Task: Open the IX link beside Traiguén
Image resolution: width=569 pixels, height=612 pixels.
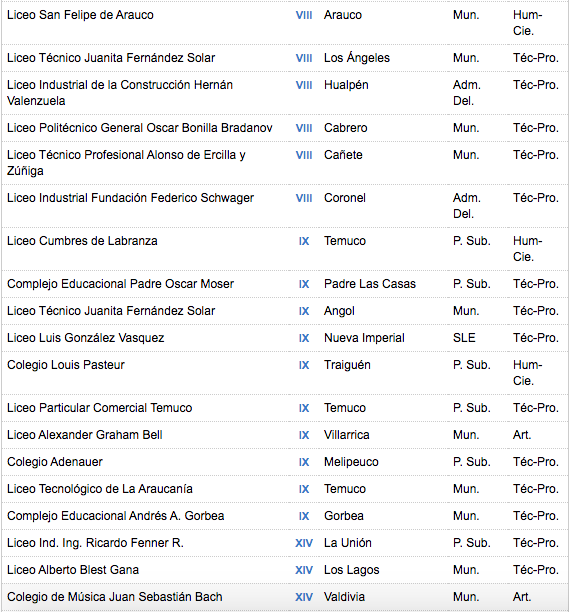Action: [x=304, y=365]
